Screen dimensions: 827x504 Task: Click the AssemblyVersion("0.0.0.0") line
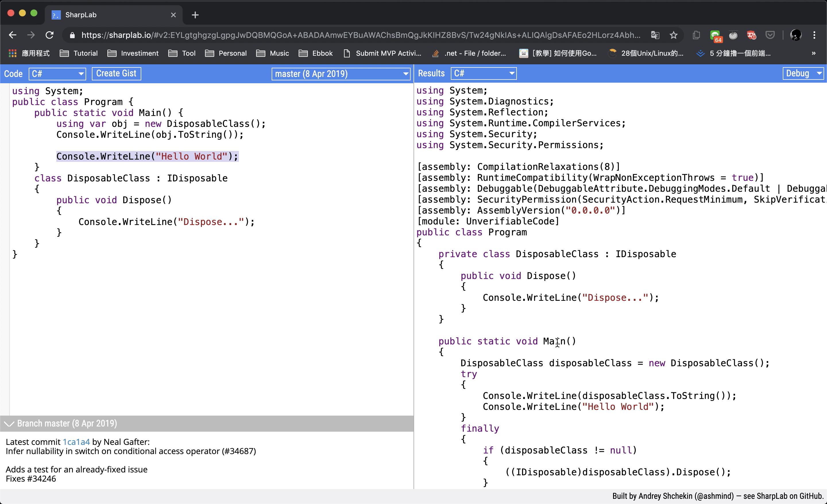[521, 210]
